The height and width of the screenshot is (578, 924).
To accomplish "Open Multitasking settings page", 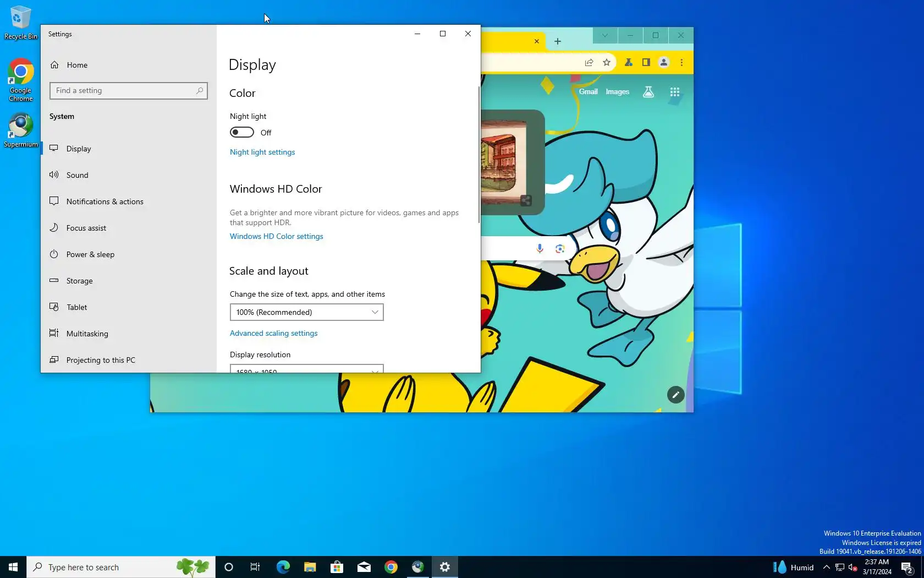I will [x=129, y=334].
